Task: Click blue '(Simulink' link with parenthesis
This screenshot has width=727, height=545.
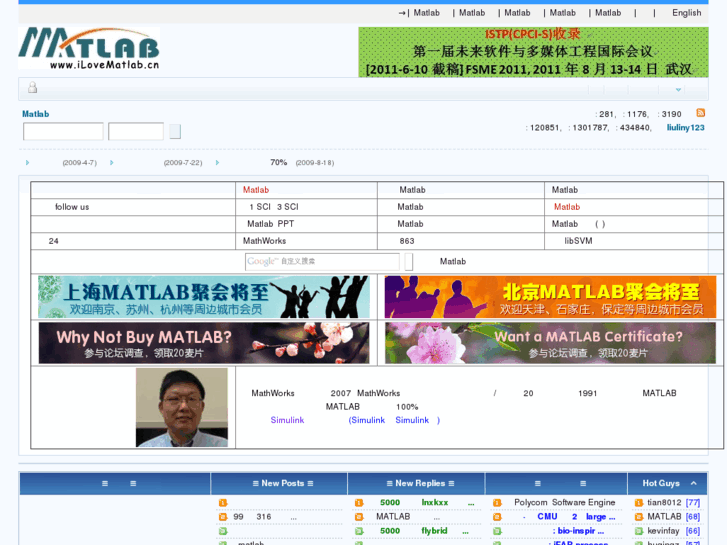Action: (x=366, y=420)
